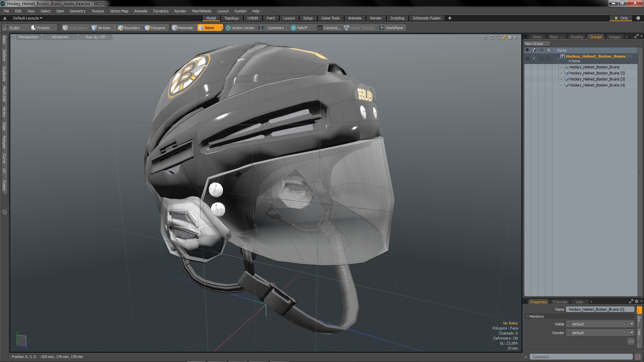Add a new layout tab with plus
644x362 pixels.
coord(449,18)
